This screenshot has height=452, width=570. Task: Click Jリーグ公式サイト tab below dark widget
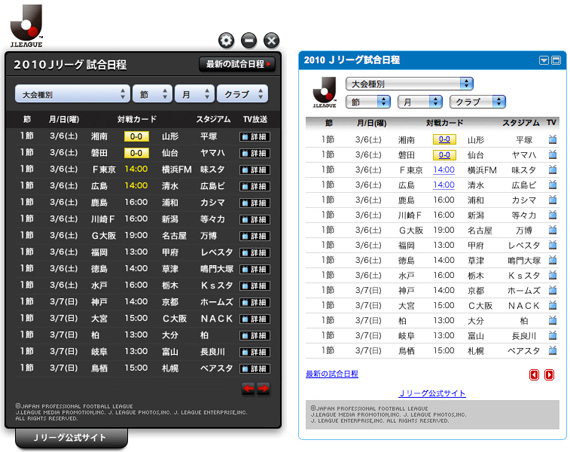click(71, 438)
